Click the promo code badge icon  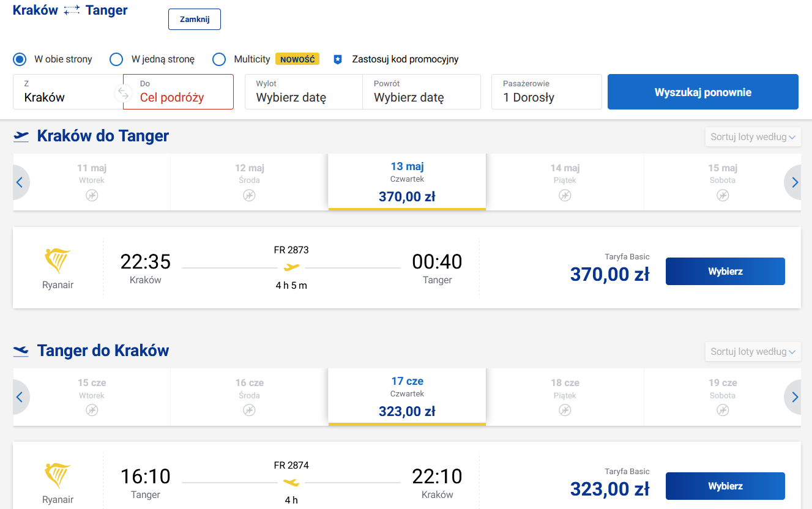337,59
